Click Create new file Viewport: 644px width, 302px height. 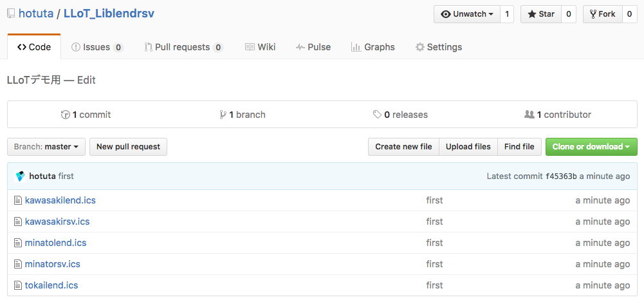(404, 147)
